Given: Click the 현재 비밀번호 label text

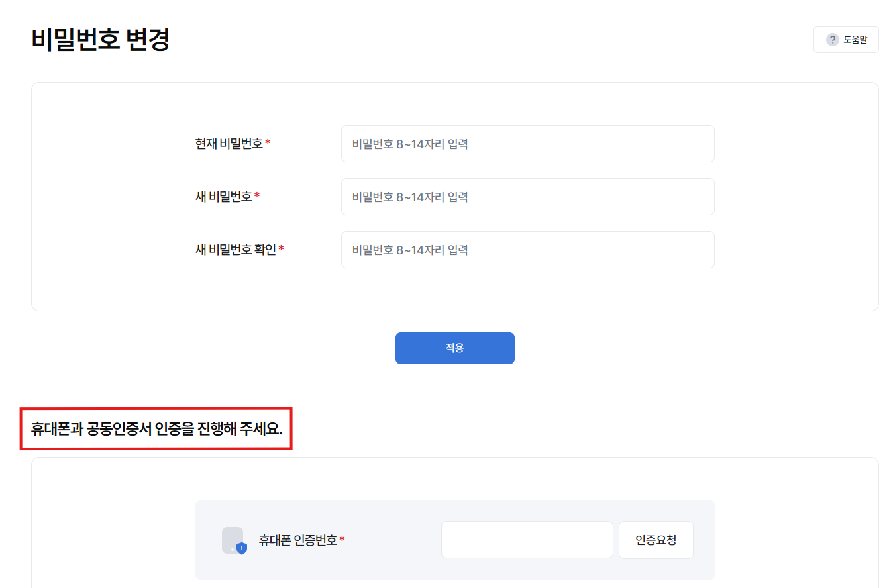Looking at the screenshot, I should (x=229, y=144).
